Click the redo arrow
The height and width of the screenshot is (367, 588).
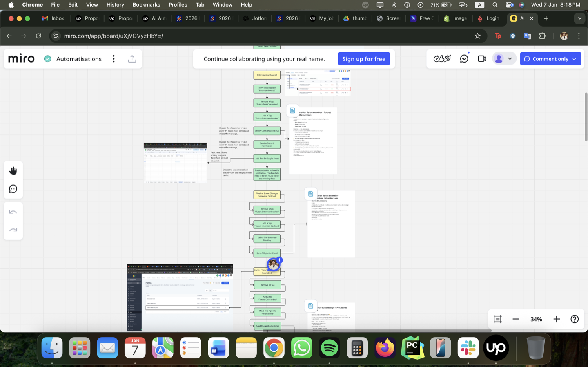point(13,230)
